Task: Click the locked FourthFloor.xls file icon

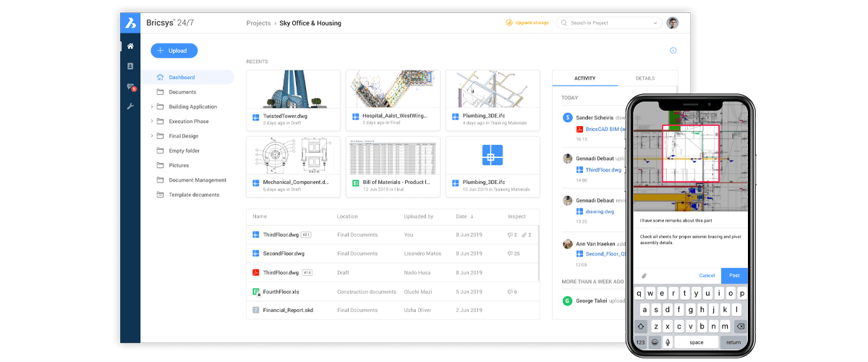Action: [x=256, y=291]
